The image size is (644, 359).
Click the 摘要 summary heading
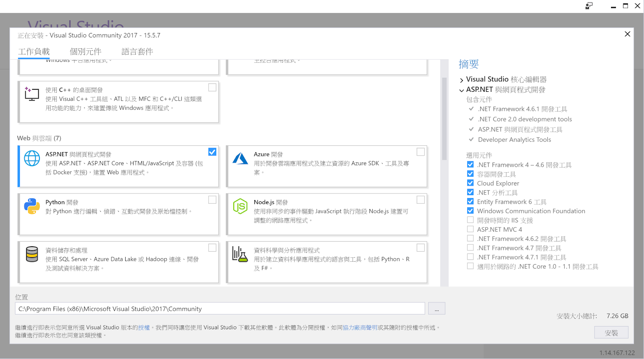pyautogui.click(x=469, y=64)
